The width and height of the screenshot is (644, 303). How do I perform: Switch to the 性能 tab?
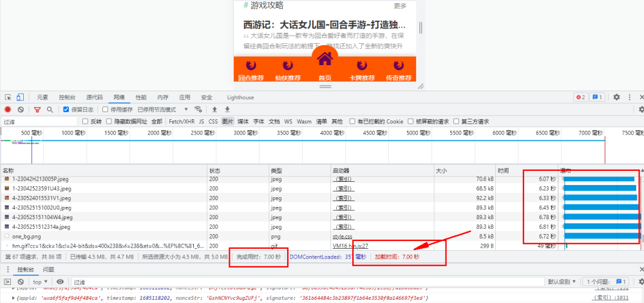(x=141, y=97)
